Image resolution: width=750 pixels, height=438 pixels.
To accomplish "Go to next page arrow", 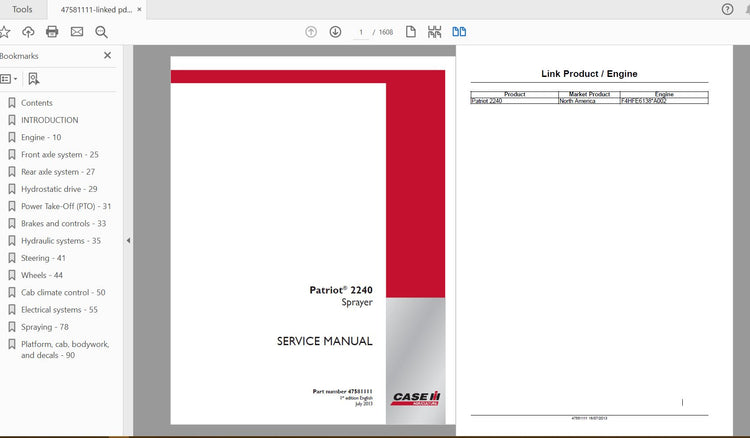I will [x=335, y=32].
